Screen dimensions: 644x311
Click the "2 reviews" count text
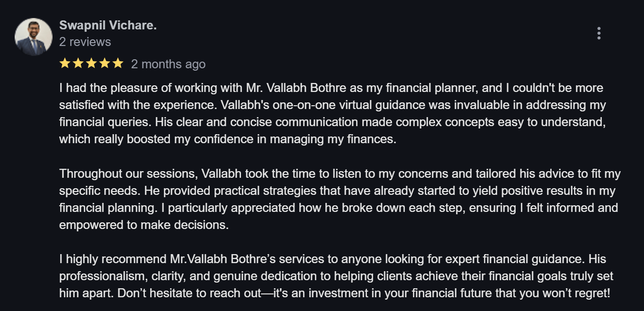tap(85, 42)
